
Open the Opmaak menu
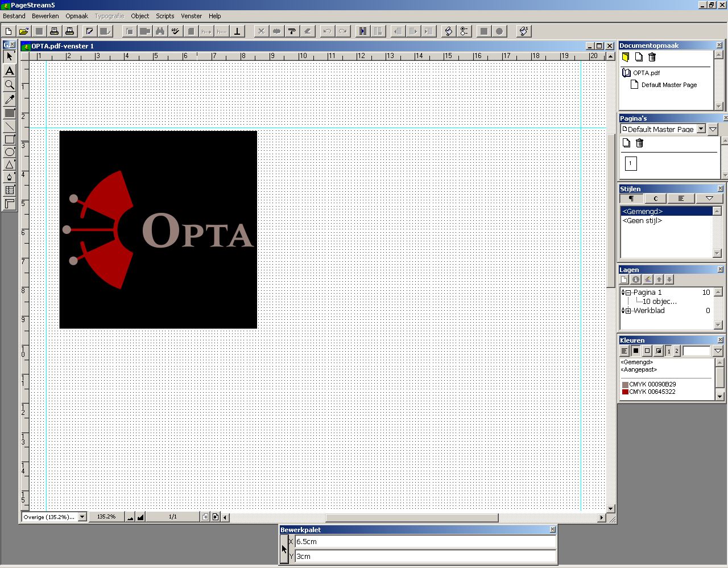click(77, 16)
